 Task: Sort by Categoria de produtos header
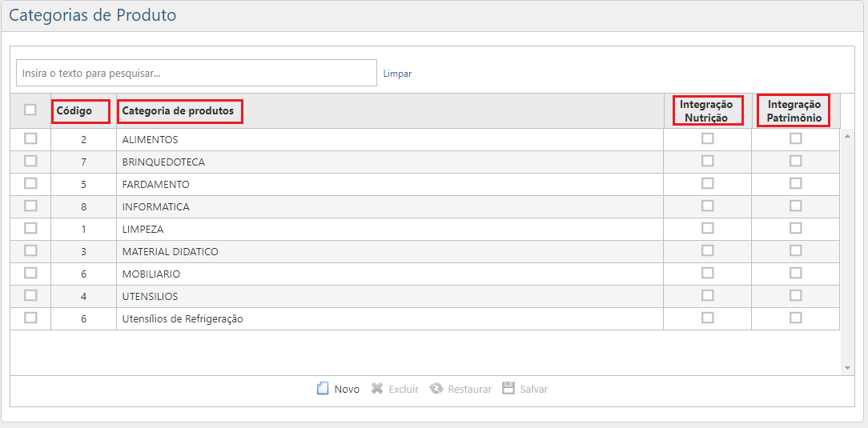point(178,110)
